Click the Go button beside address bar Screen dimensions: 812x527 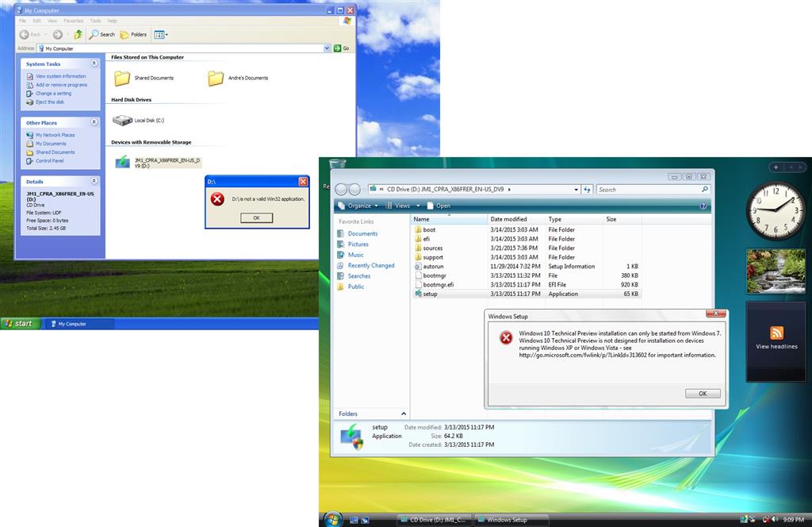point(341,48)
